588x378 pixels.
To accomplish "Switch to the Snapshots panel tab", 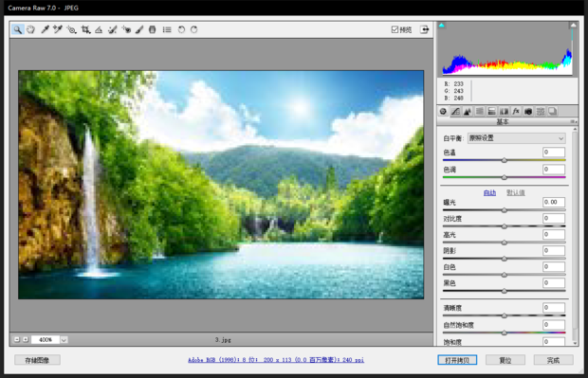I will (x=552, y=111).
